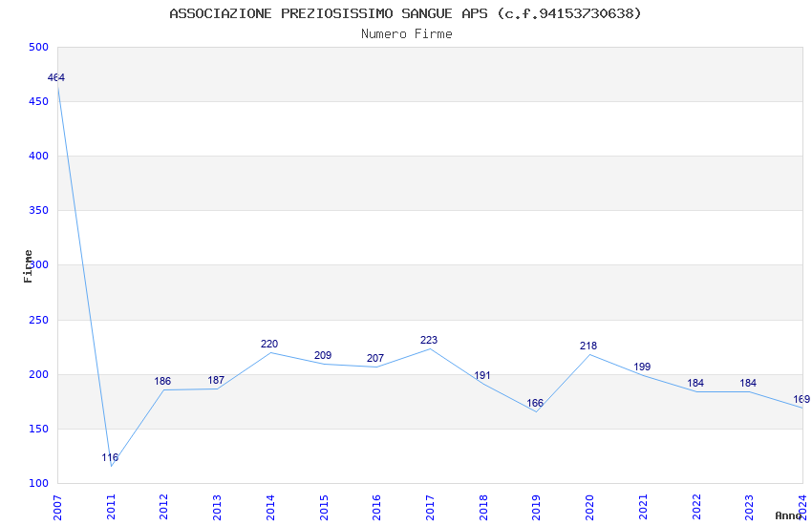
Task: Click the 2012 x-axis year label
Action: [163, 507]
